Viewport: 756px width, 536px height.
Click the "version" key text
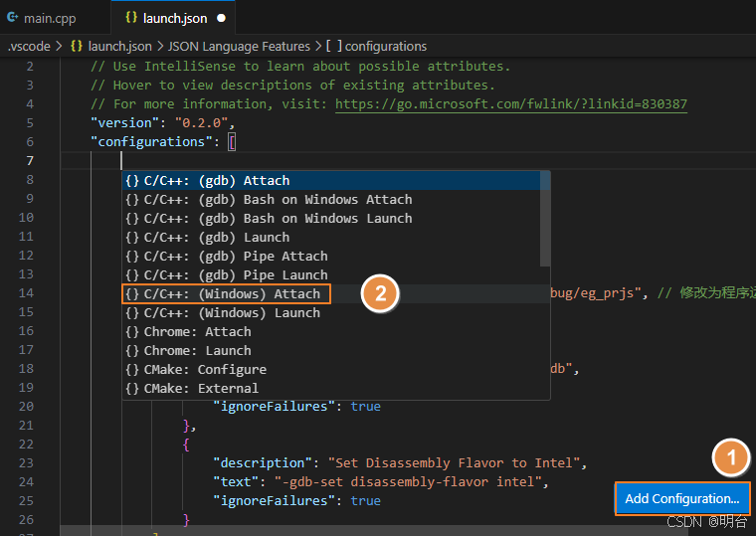[125, 123]
